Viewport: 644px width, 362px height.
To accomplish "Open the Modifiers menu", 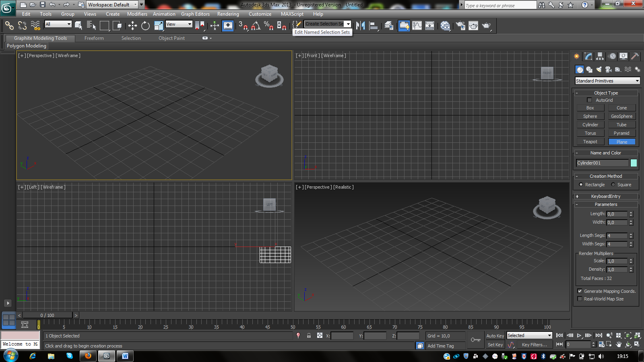I will tap(137, 14).
